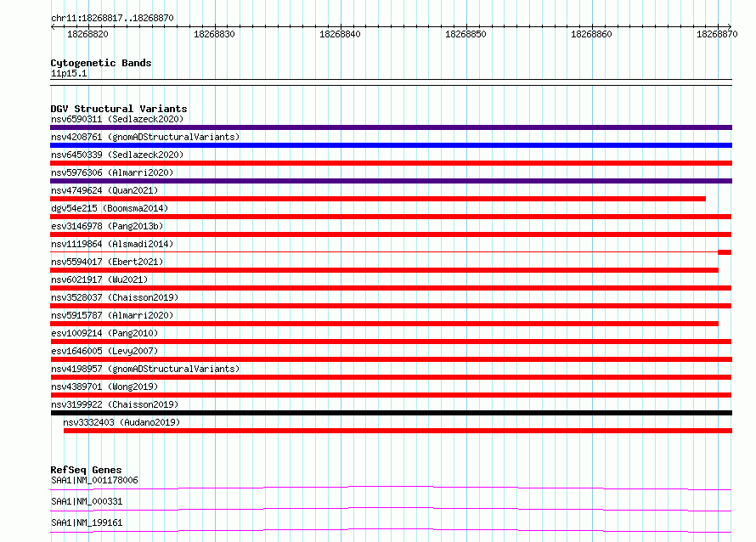Image resolution: width=756 pixels, height=542 pixels.
Task: Click the red bar under dgv54e215
Action: click(x=391, y=217)
